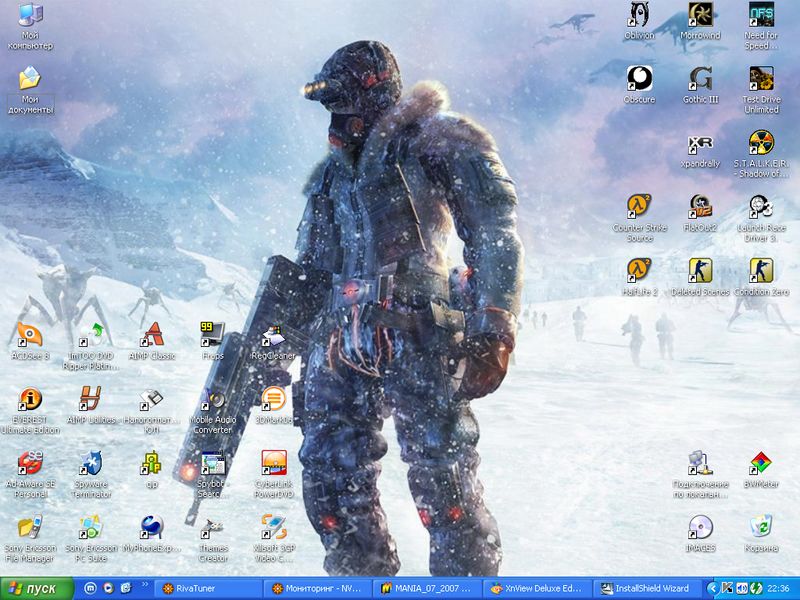
Task: Click the AIMP Utilities shortcut
Action: click(91, 399)
